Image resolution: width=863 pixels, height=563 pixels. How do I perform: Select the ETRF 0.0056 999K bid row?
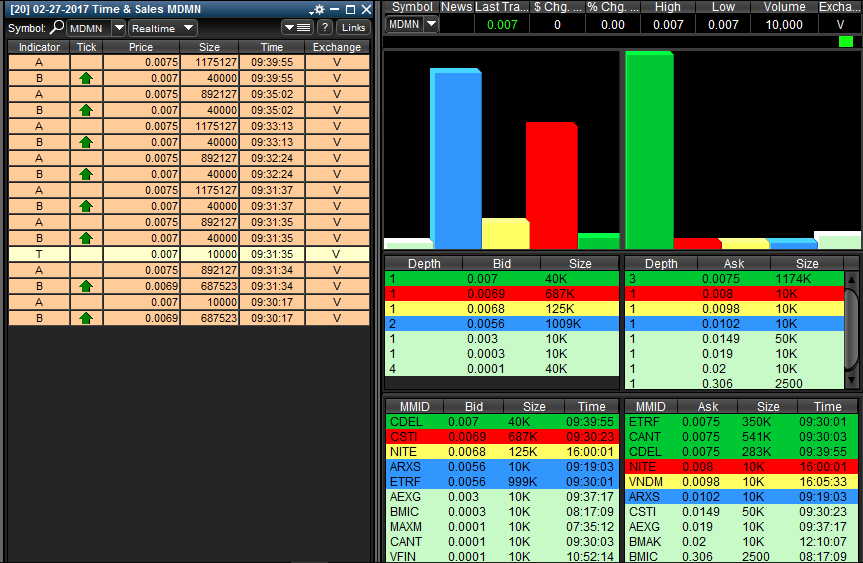[502, 482]
